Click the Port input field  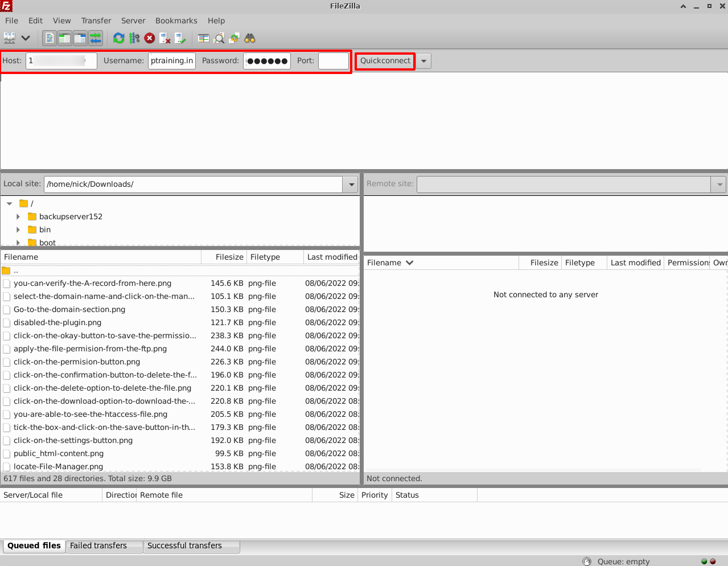tap(334, 61)
